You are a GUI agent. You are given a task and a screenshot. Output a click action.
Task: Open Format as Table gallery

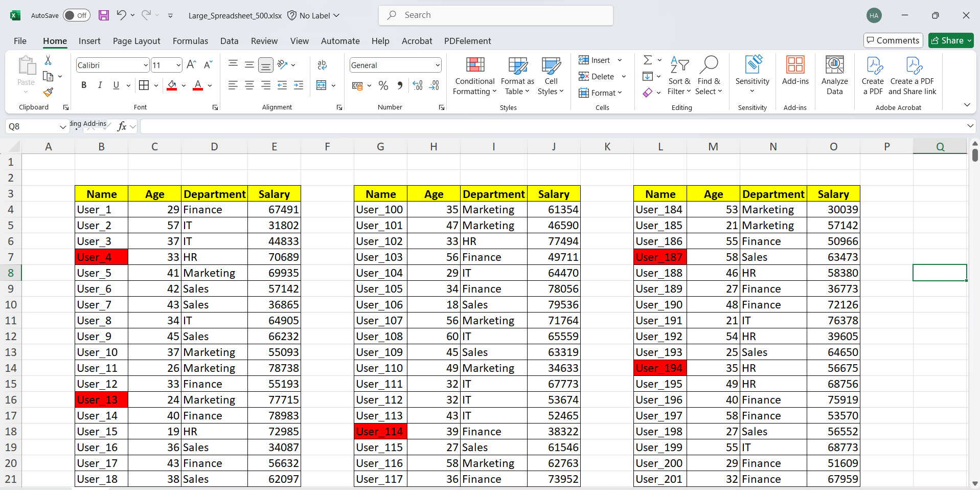517,76
